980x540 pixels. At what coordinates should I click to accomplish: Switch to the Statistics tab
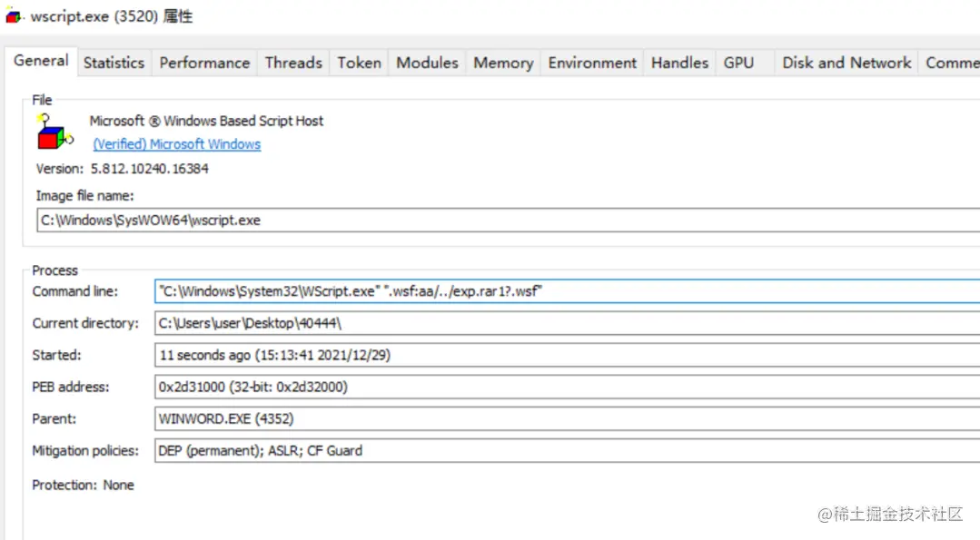[114, 63]
